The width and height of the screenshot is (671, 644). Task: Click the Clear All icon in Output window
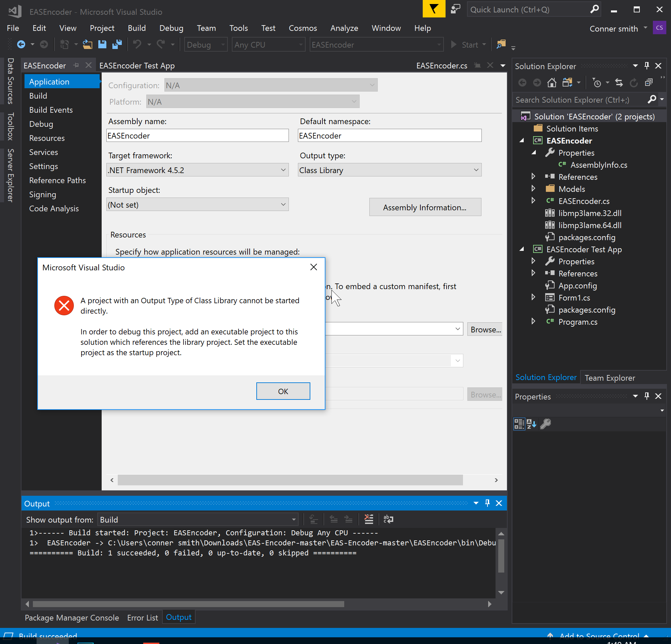point(369,520)
